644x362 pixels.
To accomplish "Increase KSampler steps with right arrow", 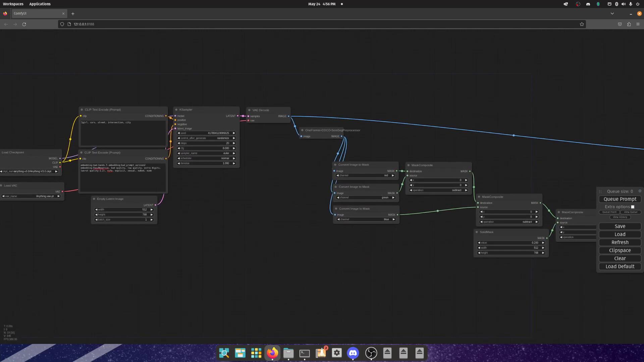I will click(234, 143).
